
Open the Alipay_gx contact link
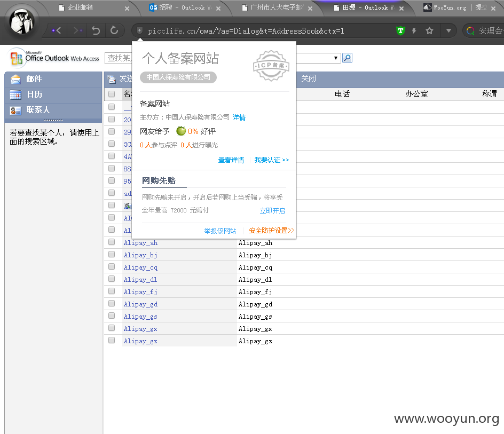(140, 329)
